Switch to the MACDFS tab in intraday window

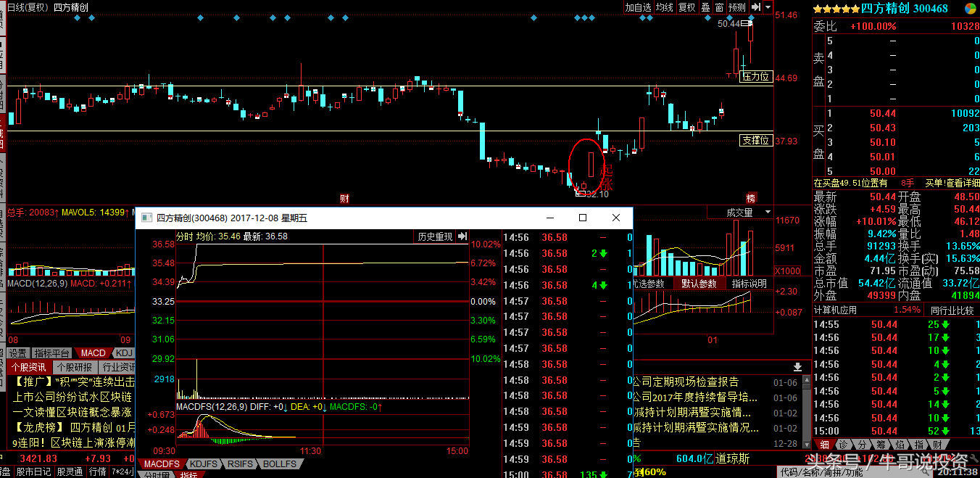click(x=162, y=463)
